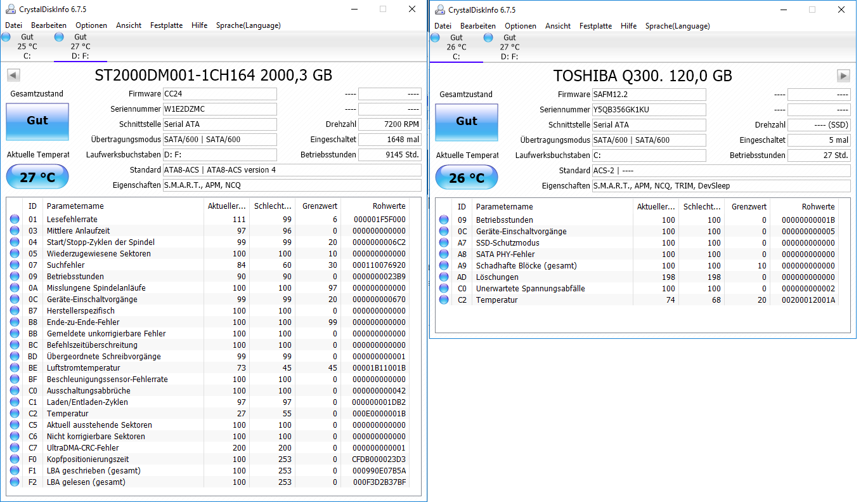Open Ansicht menu in right window
The width and height of the screenshot is (868, 502).
[558, 26]
